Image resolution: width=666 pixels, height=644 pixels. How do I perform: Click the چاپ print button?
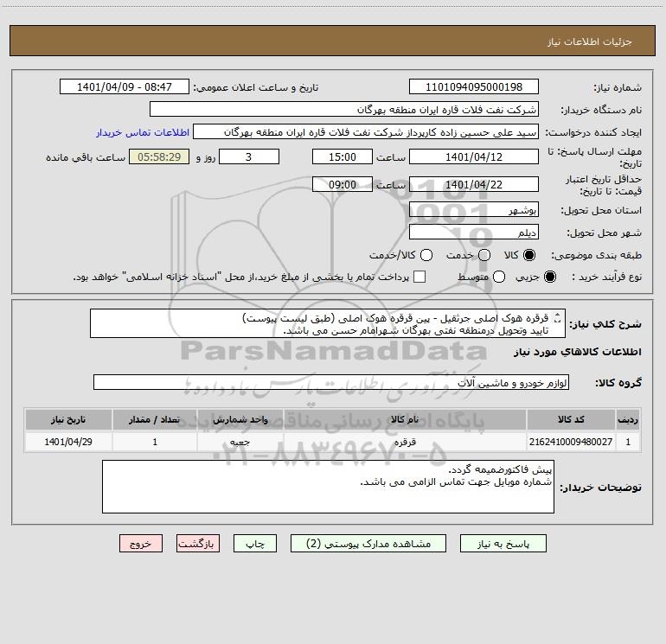[255, 544]
